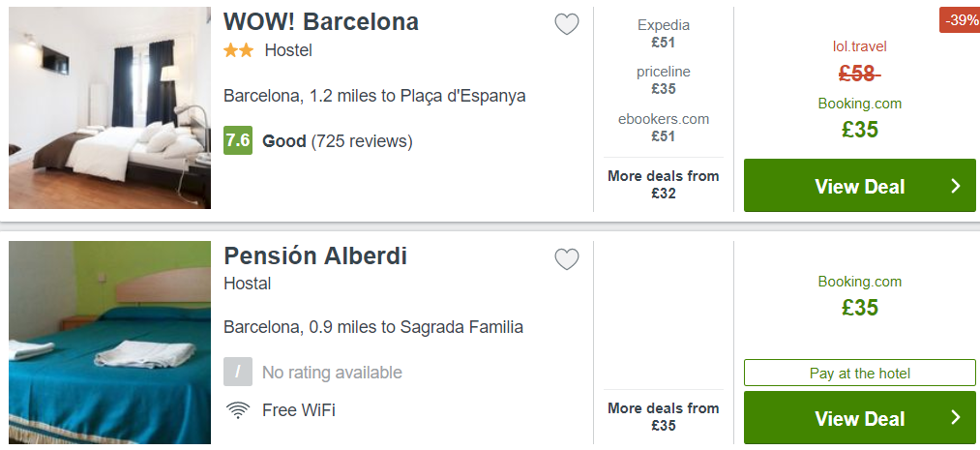Open the Pensión Alberdi bed photo
Image resolution: width=980 pixels, height=450 pixels.
(109, 343)
